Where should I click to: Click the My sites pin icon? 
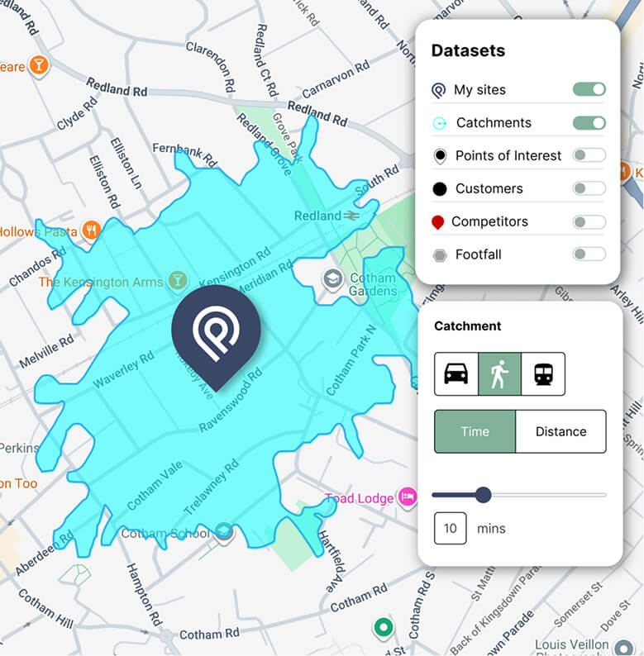[x=438, y=90]
